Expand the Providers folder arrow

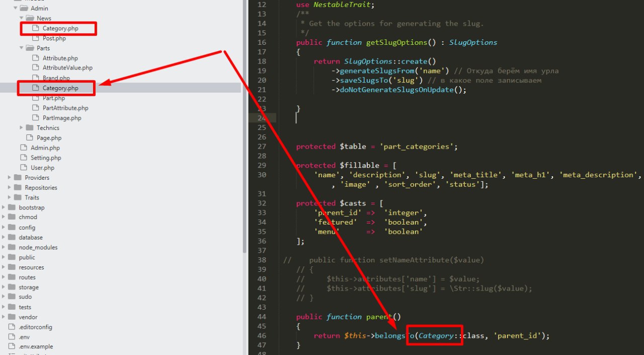[x=10, y=178]
